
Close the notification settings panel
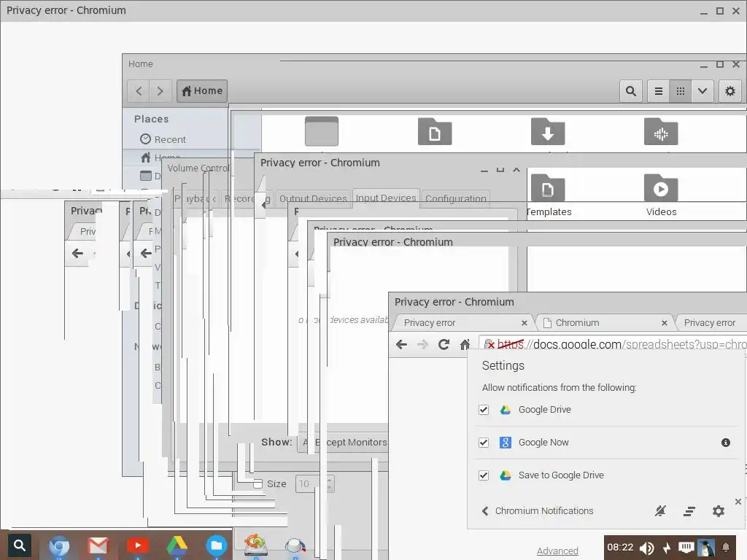click(738, 502)
